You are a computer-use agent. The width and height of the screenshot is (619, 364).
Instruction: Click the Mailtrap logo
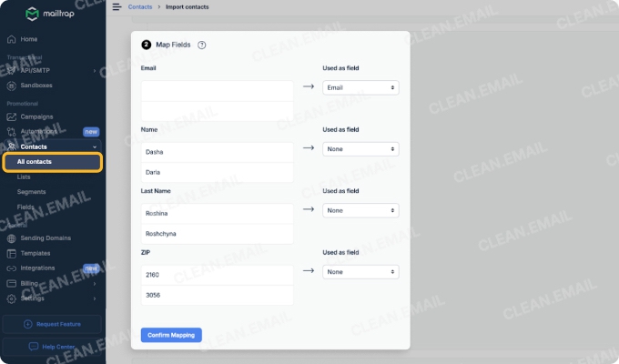tap(49, 14)
